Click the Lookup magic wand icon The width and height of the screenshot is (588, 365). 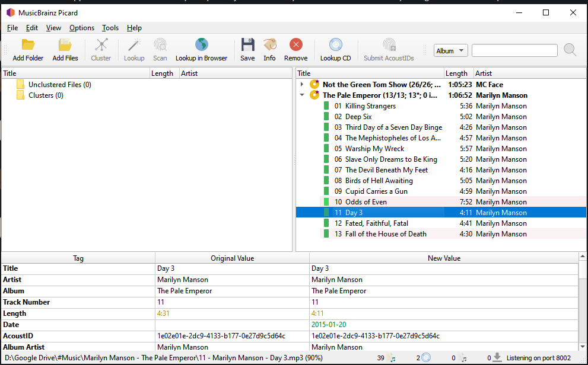pyautogui.click(x=134, y=45)
